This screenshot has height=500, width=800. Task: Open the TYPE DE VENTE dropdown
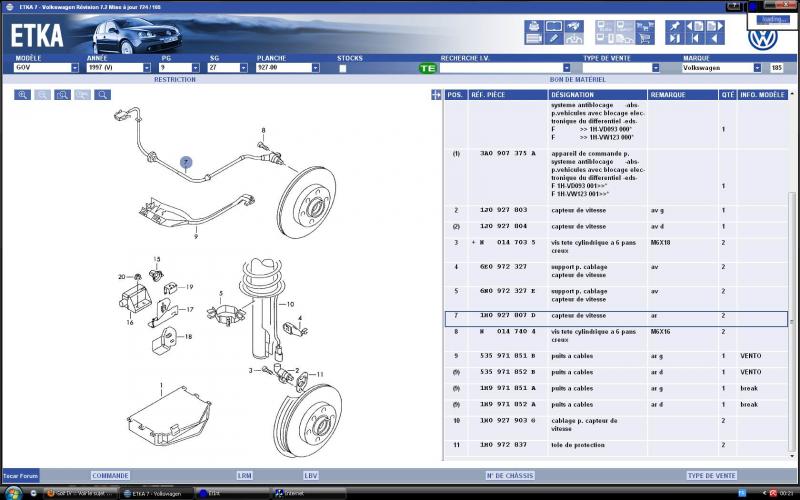click(656, 68)
